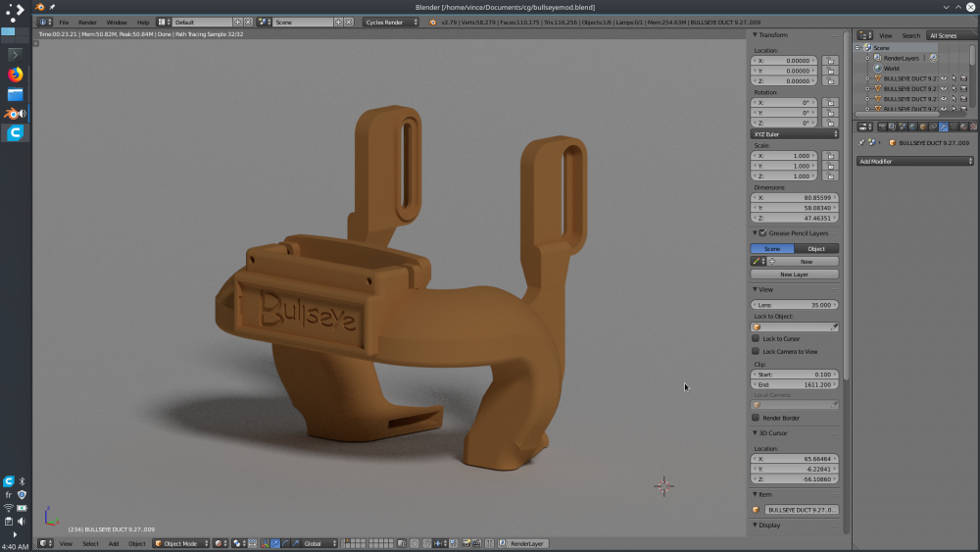This screenshot has width=980, height=552.
Task: Open the pivot point dropdown
Action: (x=239, y=543)
